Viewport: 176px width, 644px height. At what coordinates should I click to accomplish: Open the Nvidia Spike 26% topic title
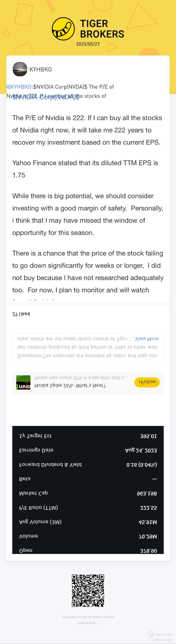(x=70, y=386)
